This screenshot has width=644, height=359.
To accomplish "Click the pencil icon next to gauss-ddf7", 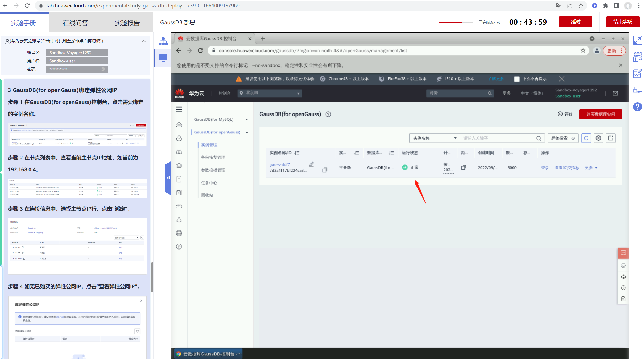I will [x=312, y=164].
